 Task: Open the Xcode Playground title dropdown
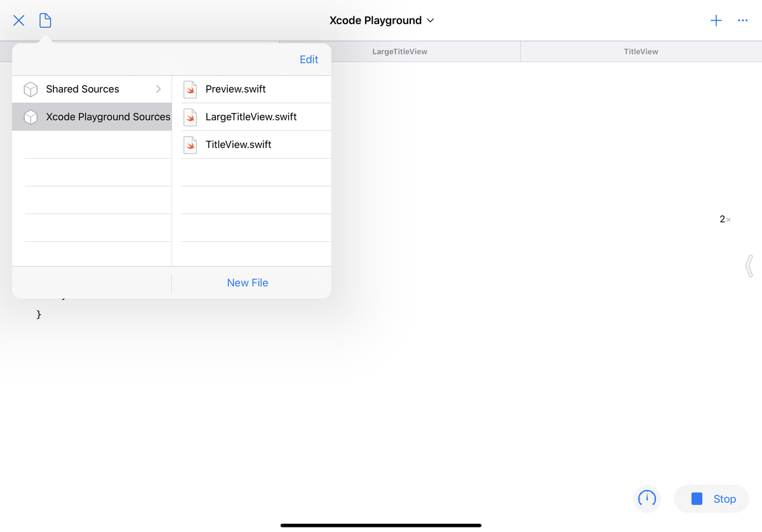[x=382, y=20]
